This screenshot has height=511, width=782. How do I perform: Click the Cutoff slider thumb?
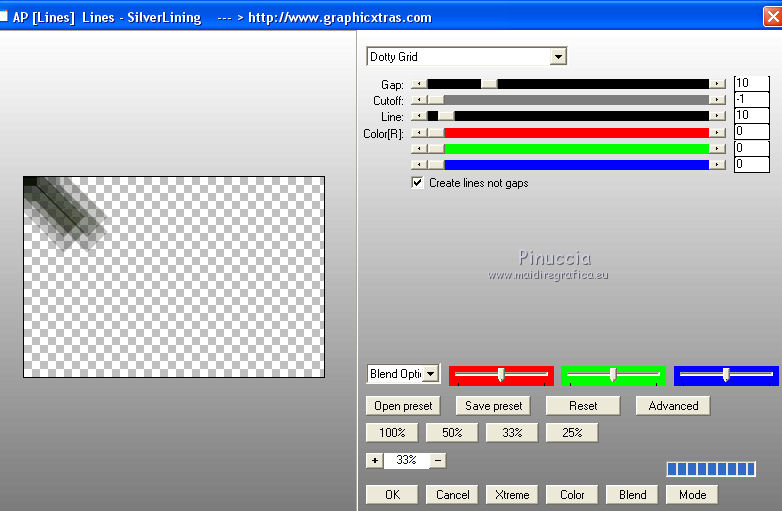pos(435,100)
